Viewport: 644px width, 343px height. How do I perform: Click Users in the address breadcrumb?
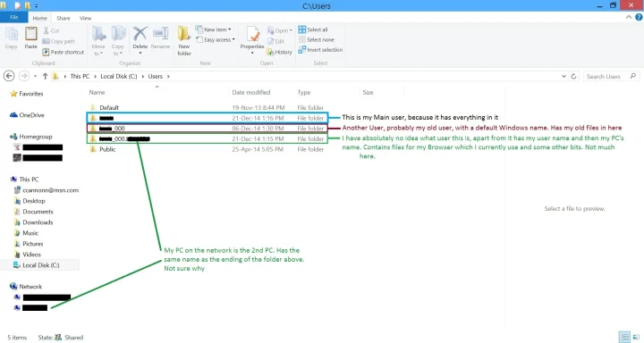coord(156,76)
